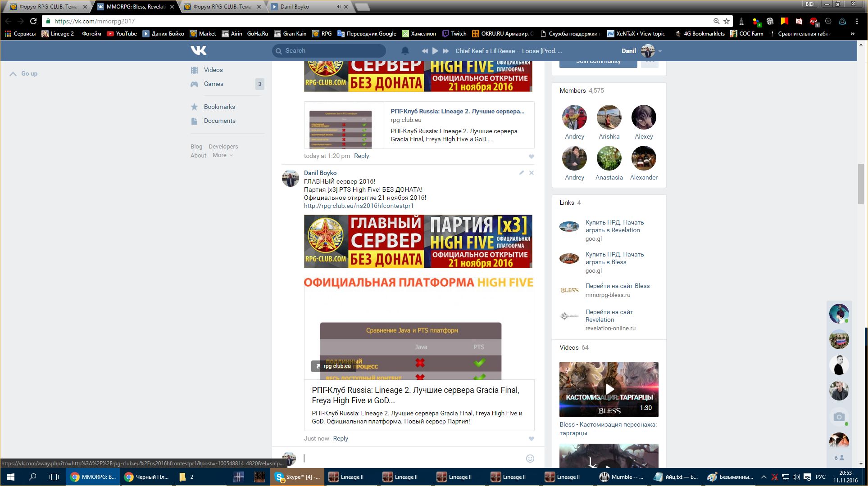Skip to previous track in the VK header player

pyautogui.click(x=424, y=51)
